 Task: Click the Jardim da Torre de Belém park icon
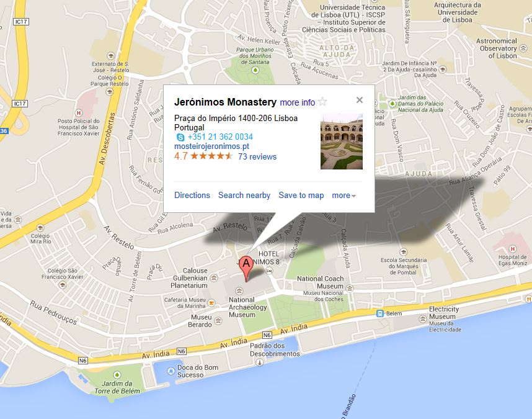(117, 375)
